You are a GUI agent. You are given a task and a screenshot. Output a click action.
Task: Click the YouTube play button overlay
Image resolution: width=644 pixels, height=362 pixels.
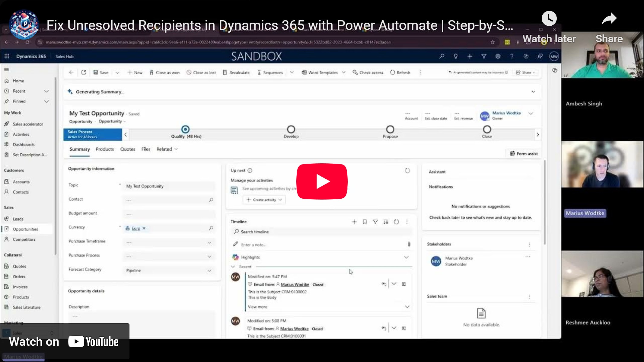click(322, 181)
